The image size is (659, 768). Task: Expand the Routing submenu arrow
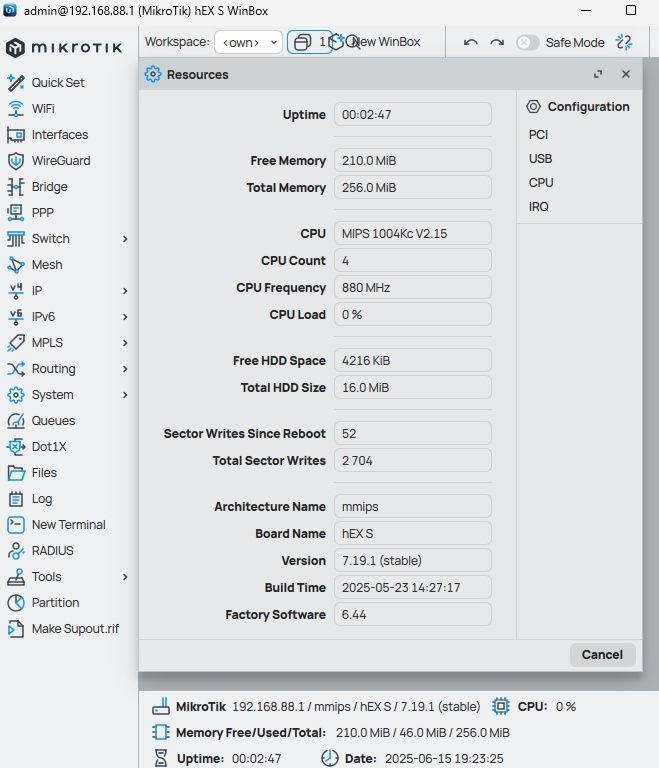pyautogui.click(x=125, y=368)
